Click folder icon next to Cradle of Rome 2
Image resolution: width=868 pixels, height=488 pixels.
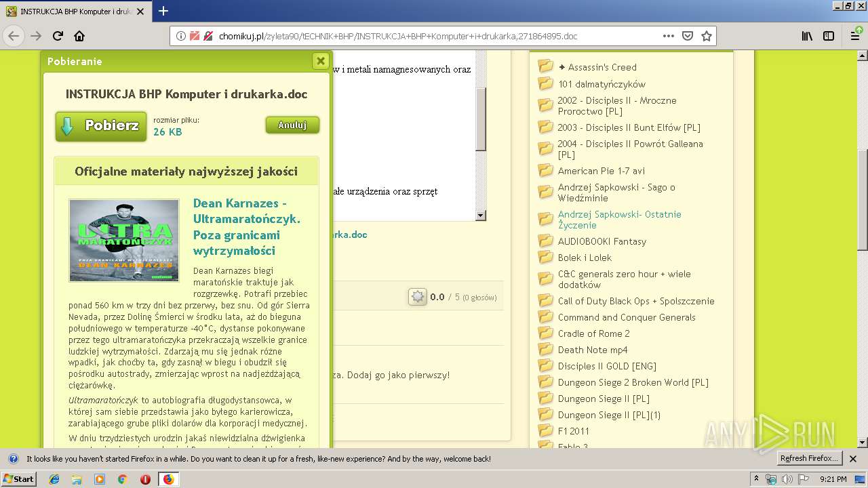click(x=545, y=333)
